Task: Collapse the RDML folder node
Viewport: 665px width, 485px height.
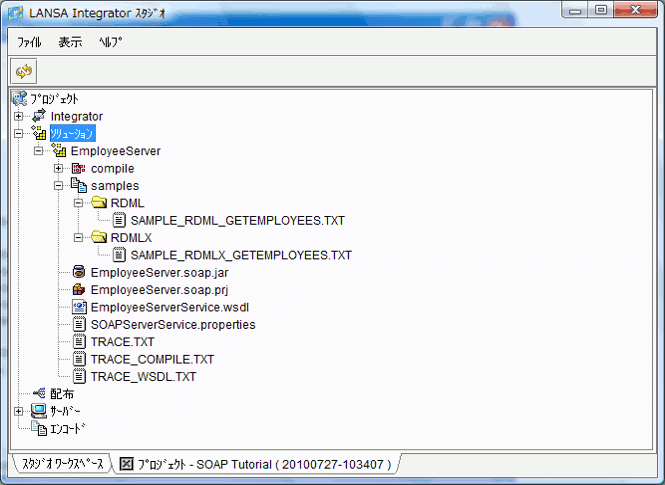Action: click(78, 203)
